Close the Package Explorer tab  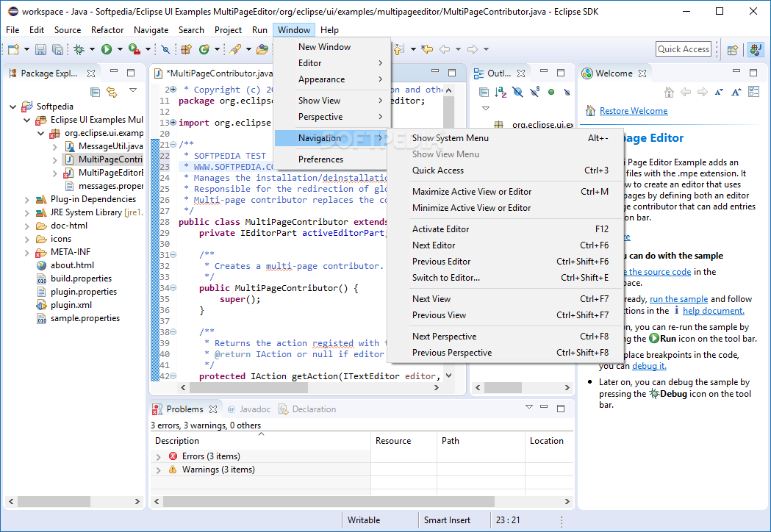91,73
